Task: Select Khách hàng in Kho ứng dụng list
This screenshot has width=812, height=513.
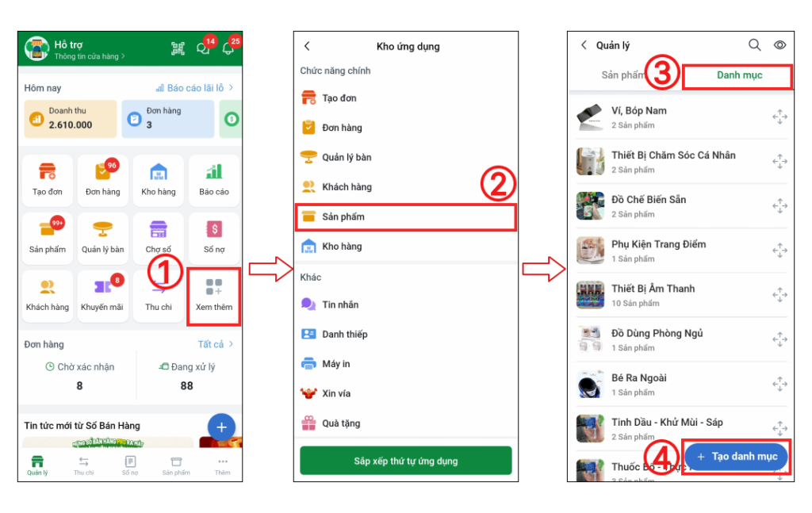Action: point(406,187)
